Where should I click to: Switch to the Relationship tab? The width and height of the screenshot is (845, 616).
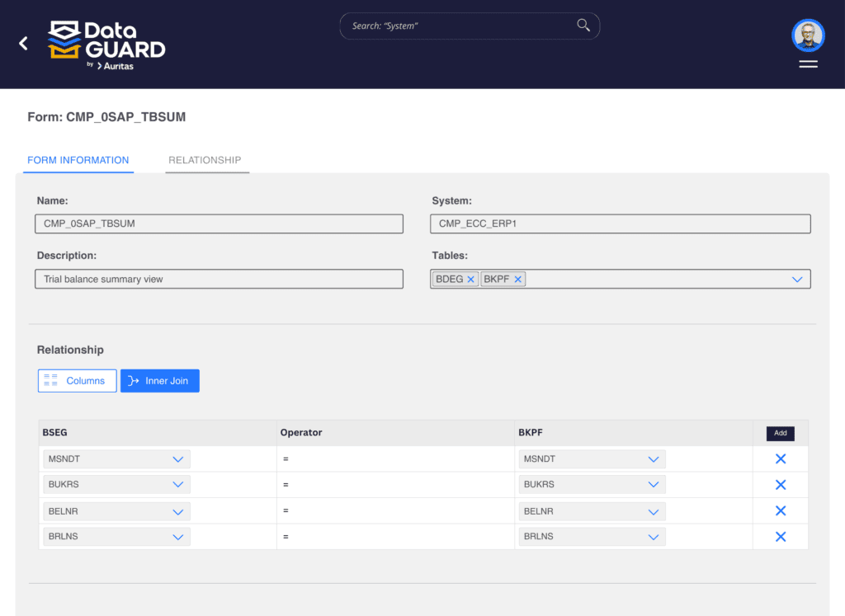click(205, 160)
